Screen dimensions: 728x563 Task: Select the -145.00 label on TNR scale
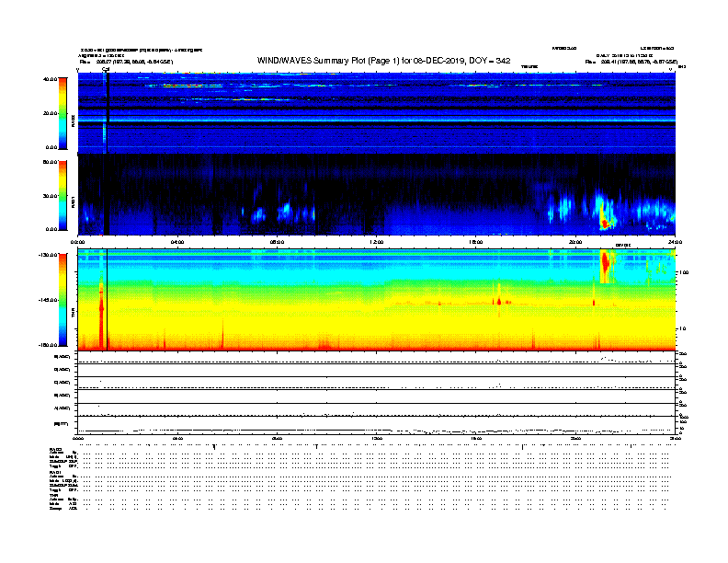pos(49,300)
